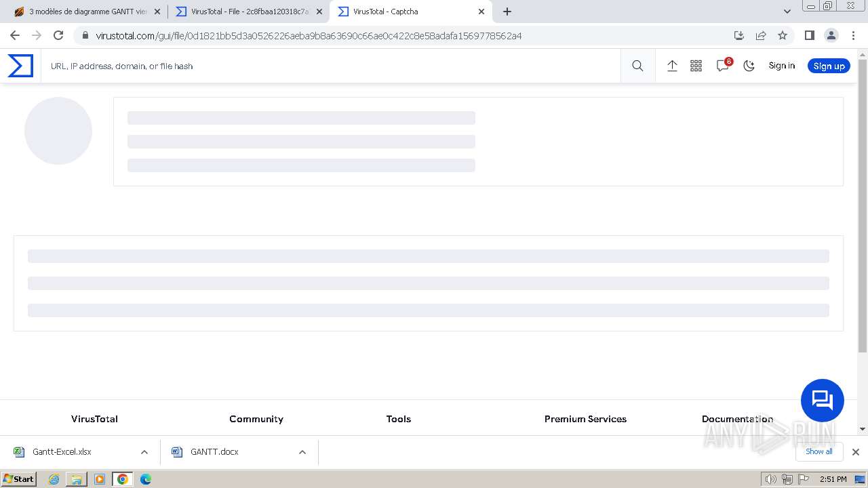Toggle dark mode moon icon
The height and width of the screenshot is (488, 868).
(749, 66)
